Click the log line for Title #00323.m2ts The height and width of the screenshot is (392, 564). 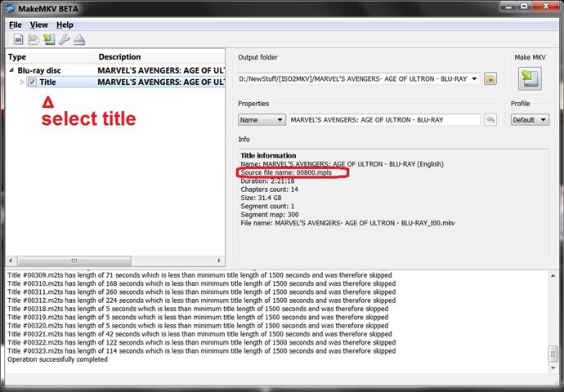(x=201, y=350)
